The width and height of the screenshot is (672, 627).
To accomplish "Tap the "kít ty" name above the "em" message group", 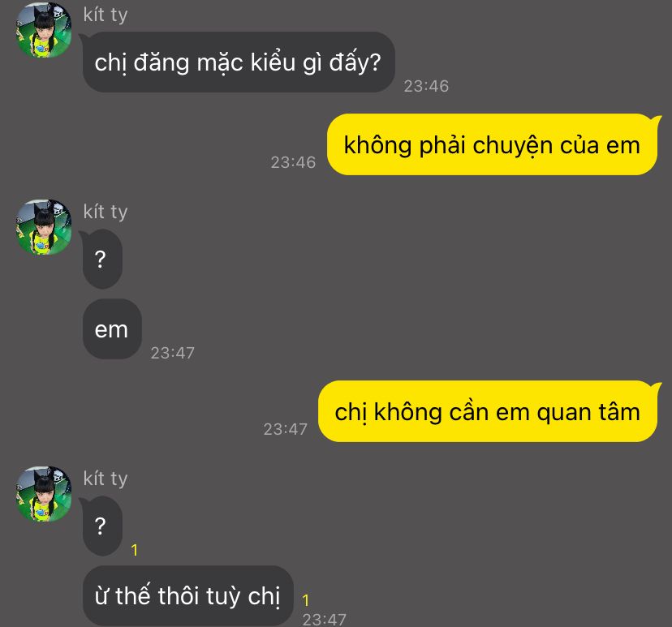I will [x=106, y=212].
